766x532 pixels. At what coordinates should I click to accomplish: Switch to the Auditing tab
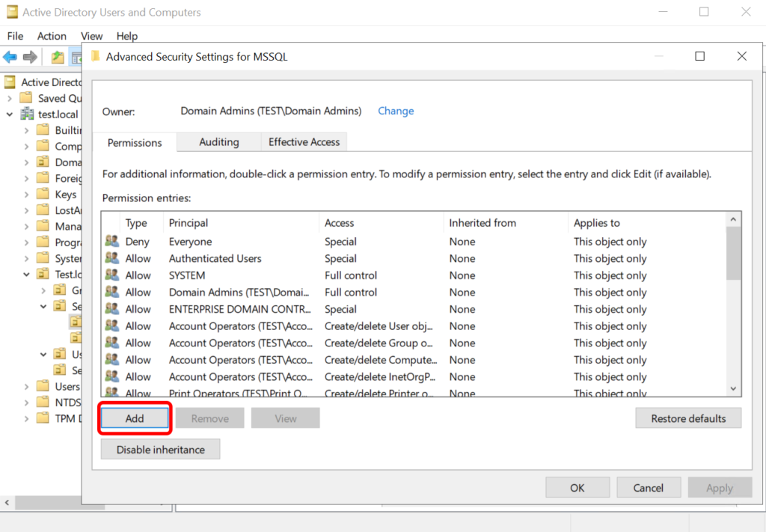(x=218, y=142)
